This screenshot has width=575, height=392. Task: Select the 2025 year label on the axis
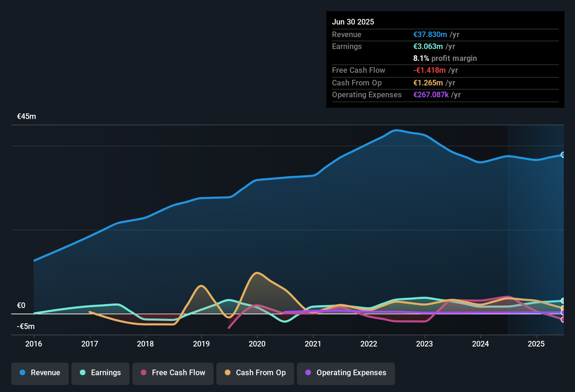tap(536, 344)
